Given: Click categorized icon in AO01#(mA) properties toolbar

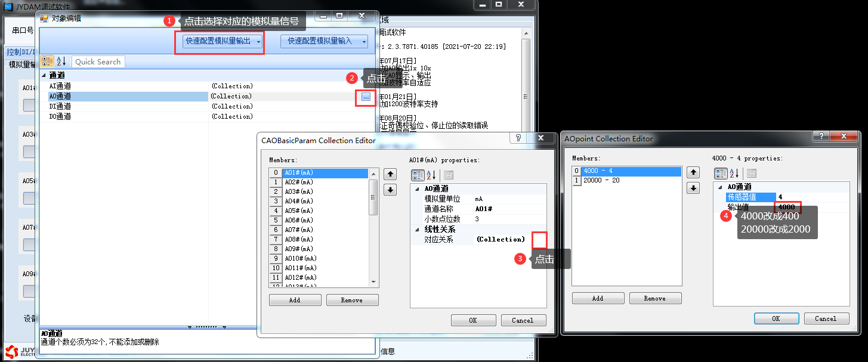Looking at the screenshot, I should (418, 175).
